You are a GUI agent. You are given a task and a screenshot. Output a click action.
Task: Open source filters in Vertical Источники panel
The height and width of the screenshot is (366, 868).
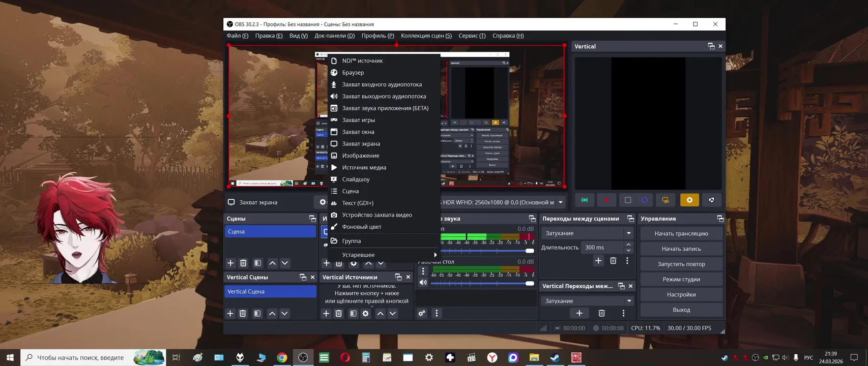pos(353,313)
